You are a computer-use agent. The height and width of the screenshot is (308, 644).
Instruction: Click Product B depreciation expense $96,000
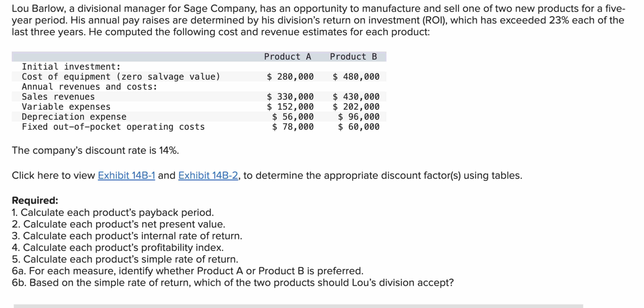[x=358, y=117]
